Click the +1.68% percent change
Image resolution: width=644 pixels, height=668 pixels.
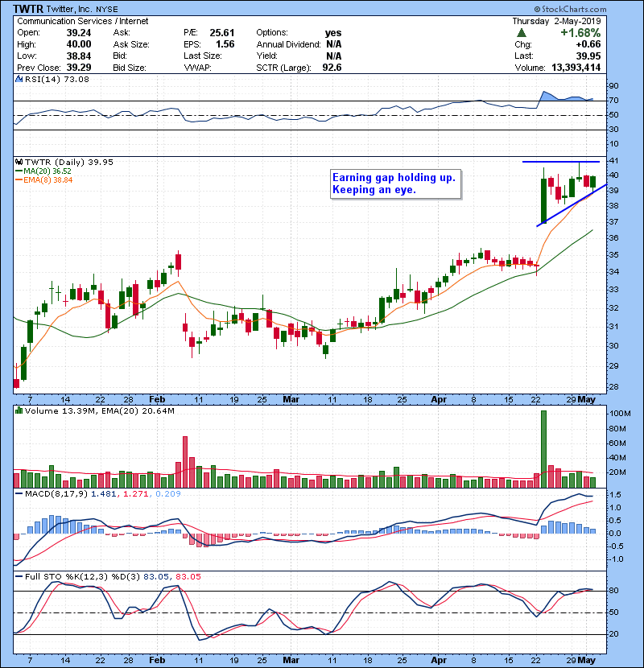pos(580,33)
